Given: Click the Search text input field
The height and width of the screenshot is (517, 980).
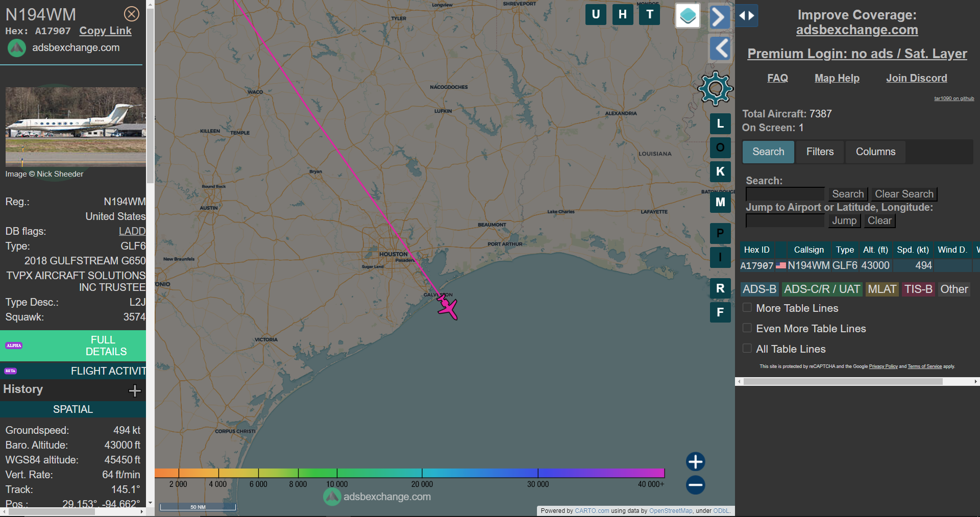Looking at the screenshot, I should click(x=785, y=194).
